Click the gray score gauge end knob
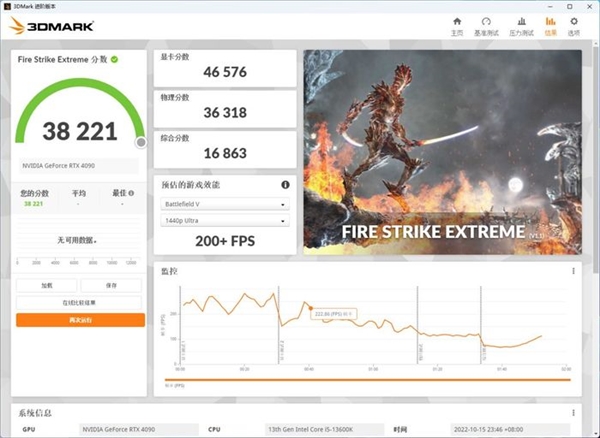600x438 pixels. [x=140, y=142]
